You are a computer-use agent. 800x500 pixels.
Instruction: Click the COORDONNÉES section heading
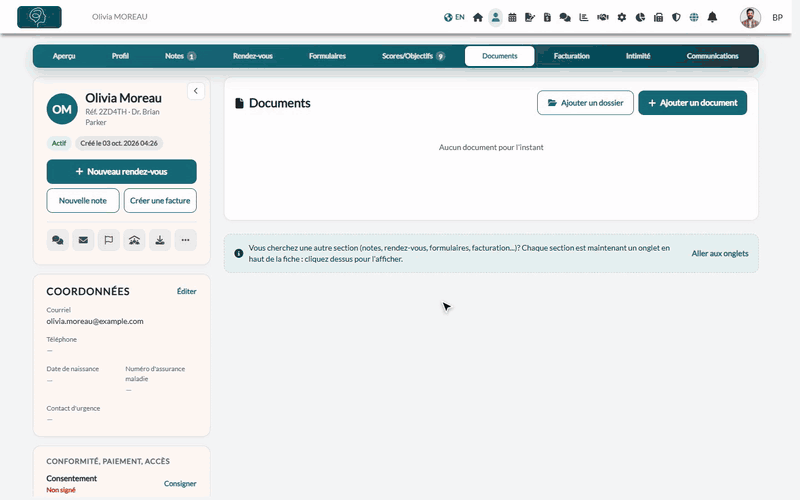88,291
